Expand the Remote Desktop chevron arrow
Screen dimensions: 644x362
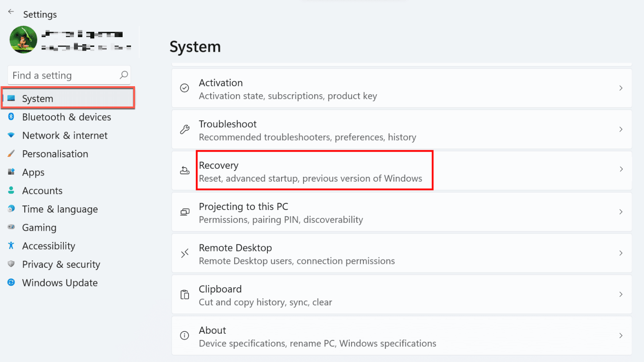point(621,253)
